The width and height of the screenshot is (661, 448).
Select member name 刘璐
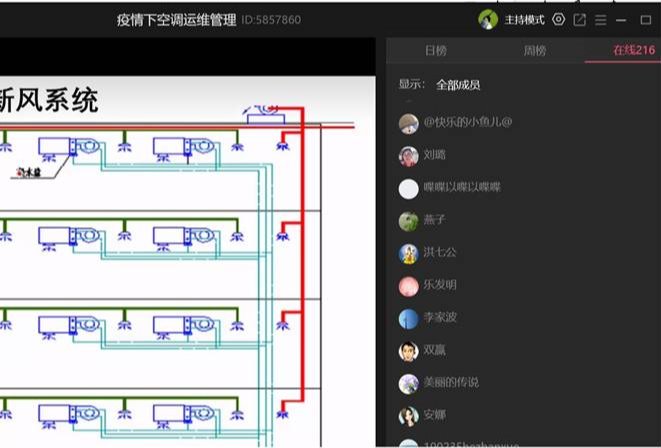(435, 155)
